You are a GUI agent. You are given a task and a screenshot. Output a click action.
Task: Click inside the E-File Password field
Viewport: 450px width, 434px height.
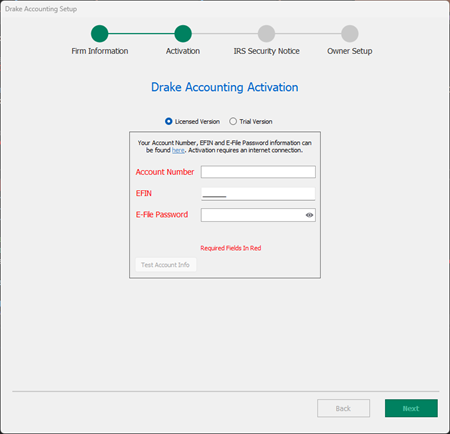click(253, 215)
